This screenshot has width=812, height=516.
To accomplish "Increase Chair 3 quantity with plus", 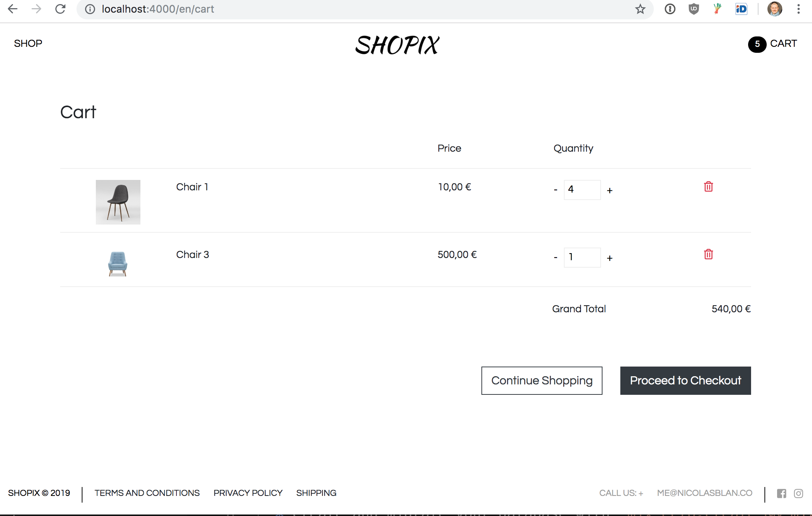I will pyautogui.click(x=610, y=258).
